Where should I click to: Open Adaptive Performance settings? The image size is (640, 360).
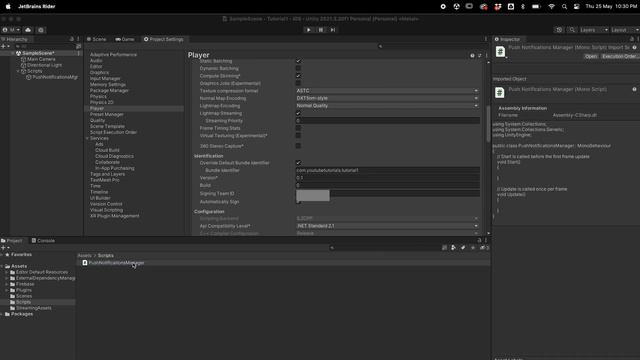[113, 55]
